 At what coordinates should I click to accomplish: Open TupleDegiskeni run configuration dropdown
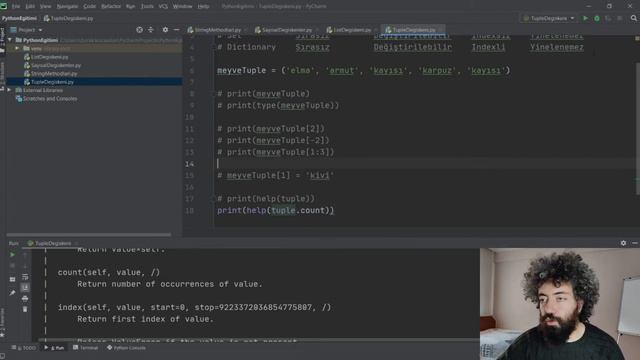[x=549, y=18]
